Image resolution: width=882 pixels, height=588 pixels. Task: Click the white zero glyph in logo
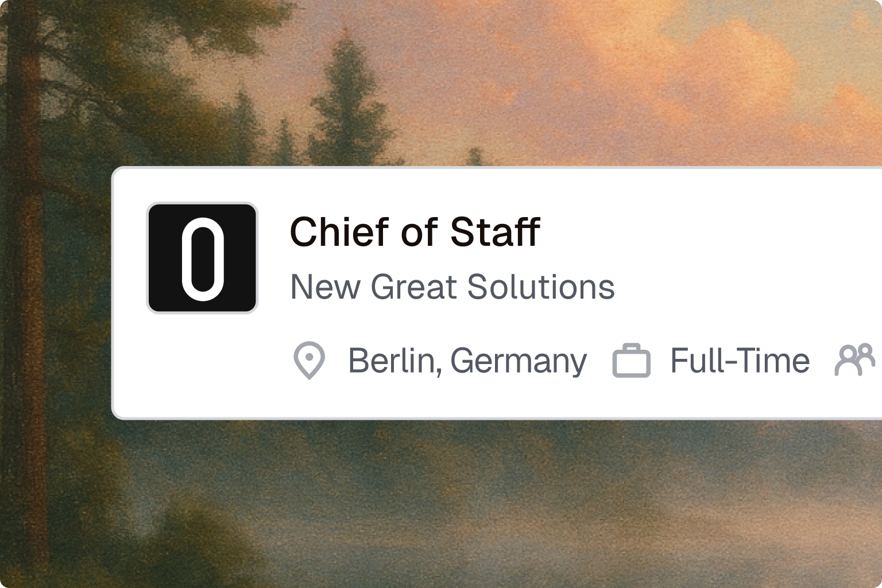tap(203, 259)
